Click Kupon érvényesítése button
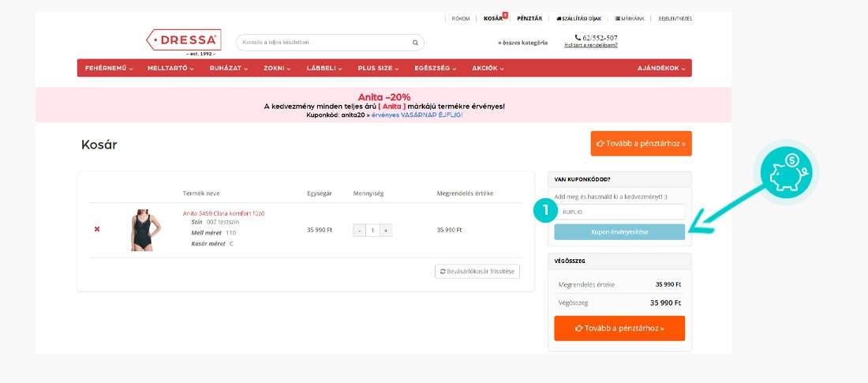 click(x=619, y=231)
